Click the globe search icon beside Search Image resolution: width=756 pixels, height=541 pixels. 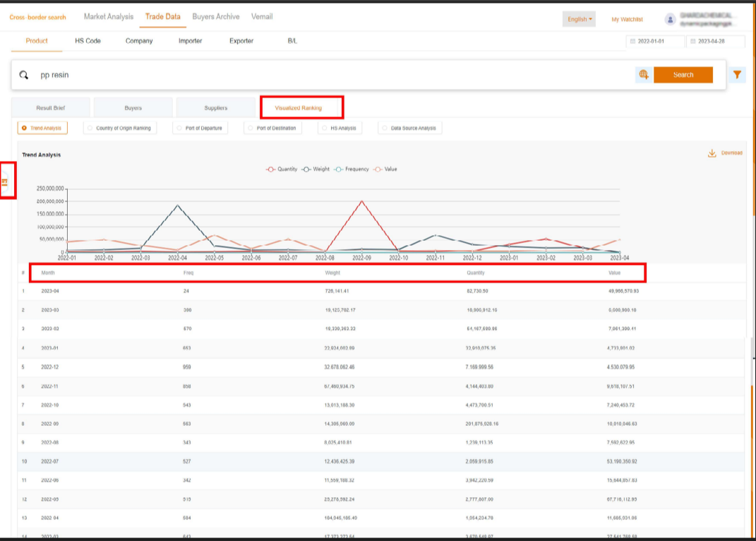pyautogui.click(x=642, y=75)
